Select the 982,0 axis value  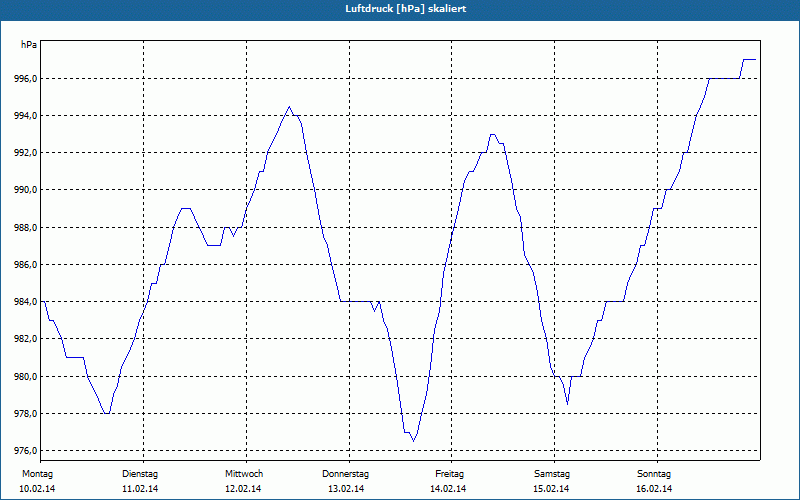click(26, 339)
